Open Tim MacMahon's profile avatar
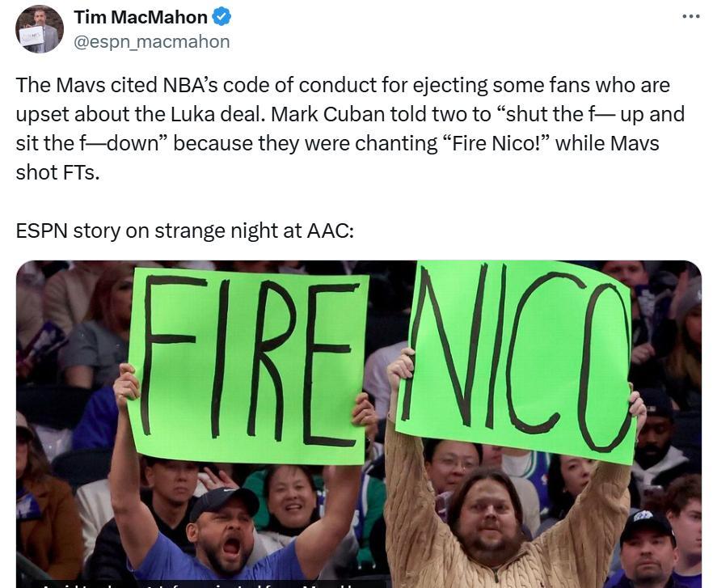The image size is (713, 588). pos(40,30)
